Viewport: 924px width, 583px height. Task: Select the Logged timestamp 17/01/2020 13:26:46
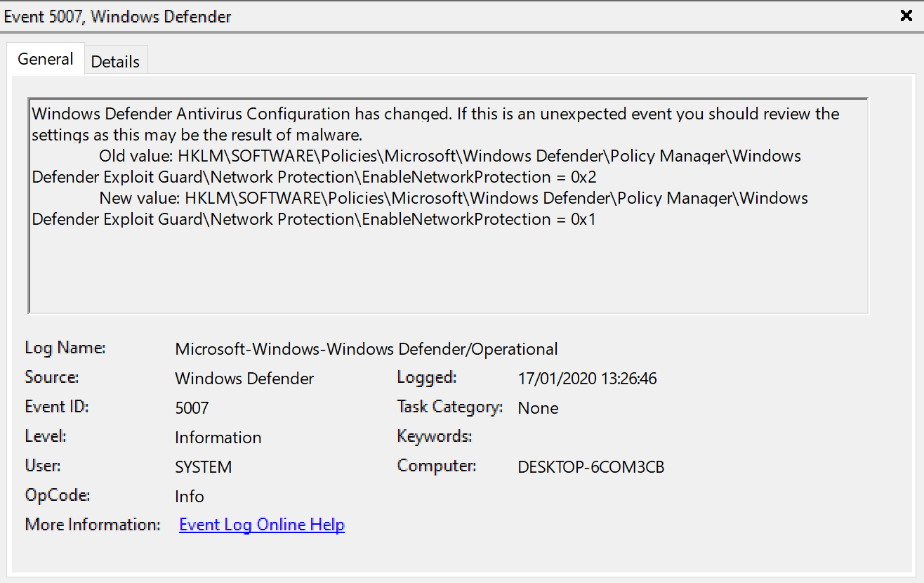587,379
